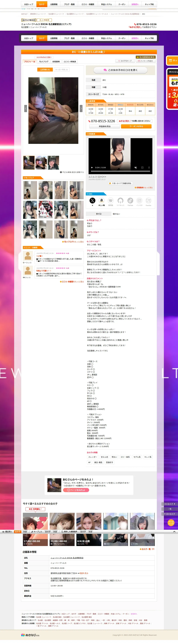Screen dimensions: 178x644
Task: Click the TikTok icon
Action: (x=130, y=200)
